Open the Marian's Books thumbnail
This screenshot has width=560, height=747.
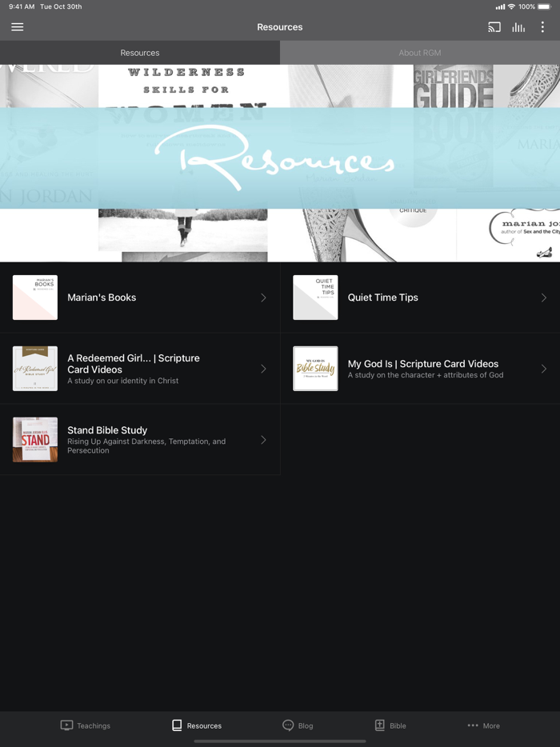35,298
